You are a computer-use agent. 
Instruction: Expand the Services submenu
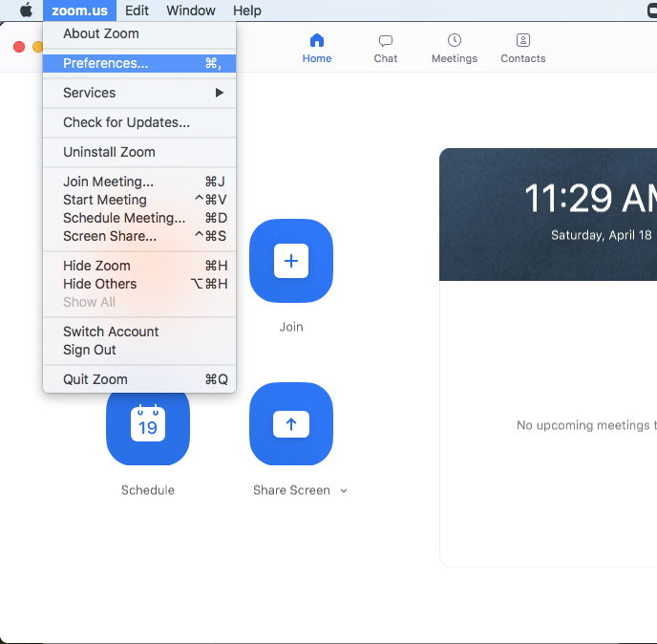coord(139,93)
